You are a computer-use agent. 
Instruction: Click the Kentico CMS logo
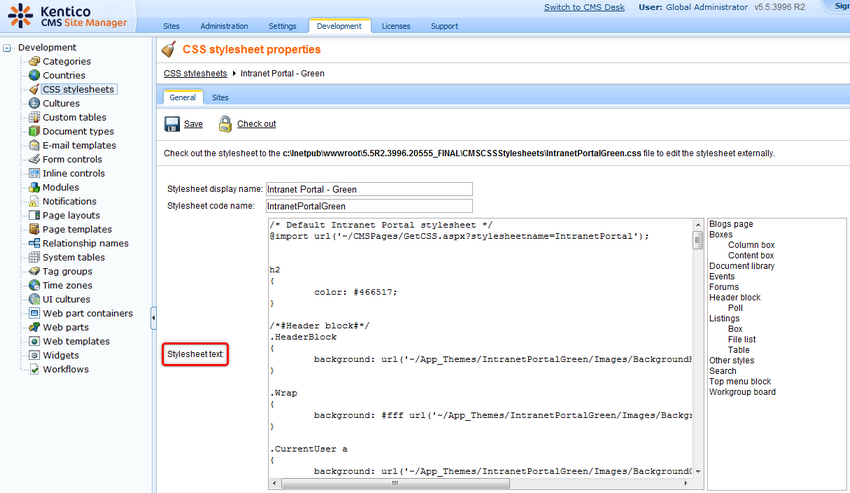pyautogui.click(x=67, y=16)
